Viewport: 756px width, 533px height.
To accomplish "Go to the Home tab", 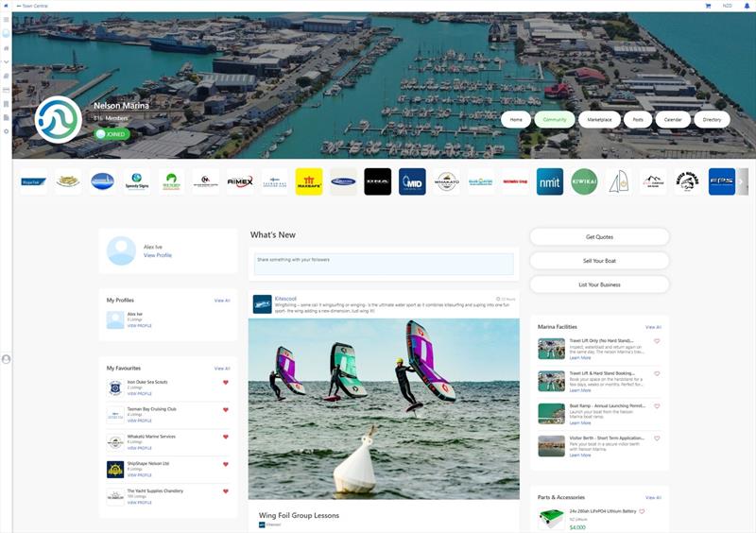I will click(x=516, y=120).
